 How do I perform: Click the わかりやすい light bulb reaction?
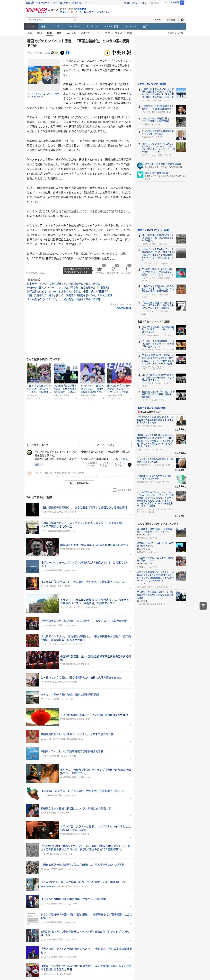pos(113,270)
